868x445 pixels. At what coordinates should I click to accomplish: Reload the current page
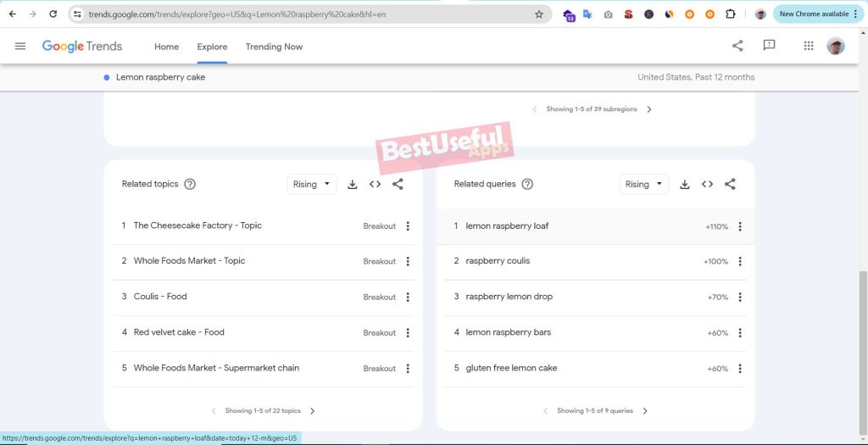pos(53,14)
